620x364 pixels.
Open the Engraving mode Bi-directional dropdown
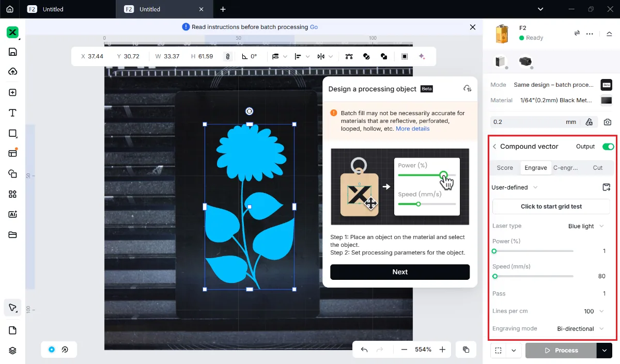[x=581, y=329]
